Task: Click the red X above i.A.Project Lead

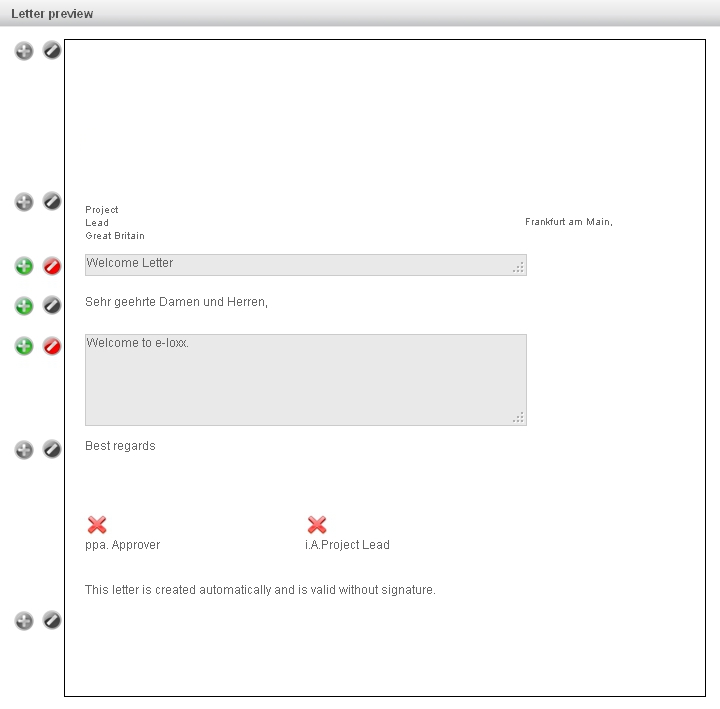Action: click(x=317, y=524)
